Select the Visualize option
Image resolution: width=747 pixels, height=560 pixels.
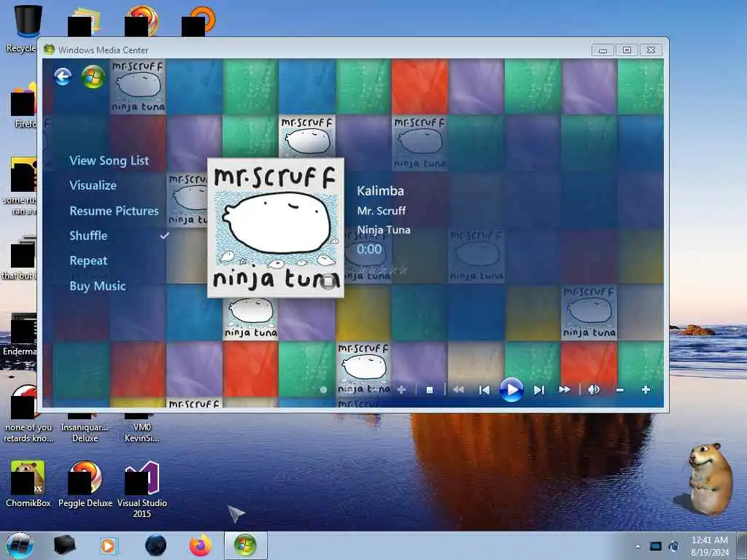pyautogui.click(x=93, y=185)
